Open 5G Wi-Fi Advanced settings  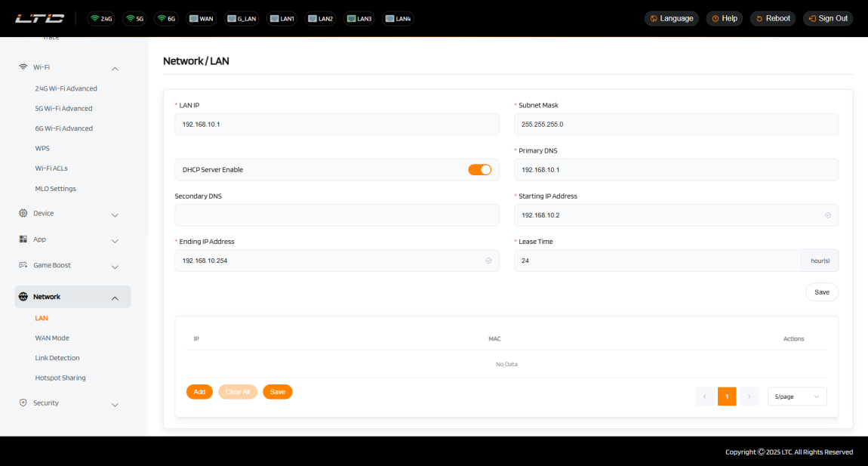pyautogui.click(x=63, y=108)
